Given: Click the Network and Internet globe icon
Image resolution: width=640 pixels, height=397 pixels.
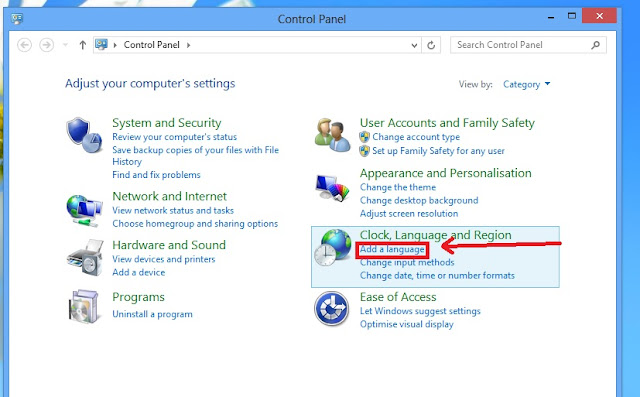Looking at the screenshot, I should coord(84,210).
